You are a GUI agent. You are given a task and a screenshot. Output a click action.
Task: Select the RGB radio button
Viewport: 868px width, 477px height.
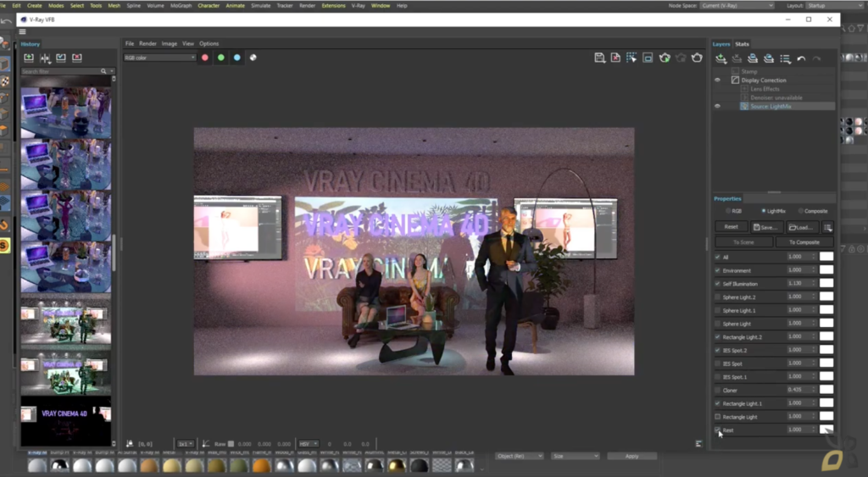tap(728, 211)
